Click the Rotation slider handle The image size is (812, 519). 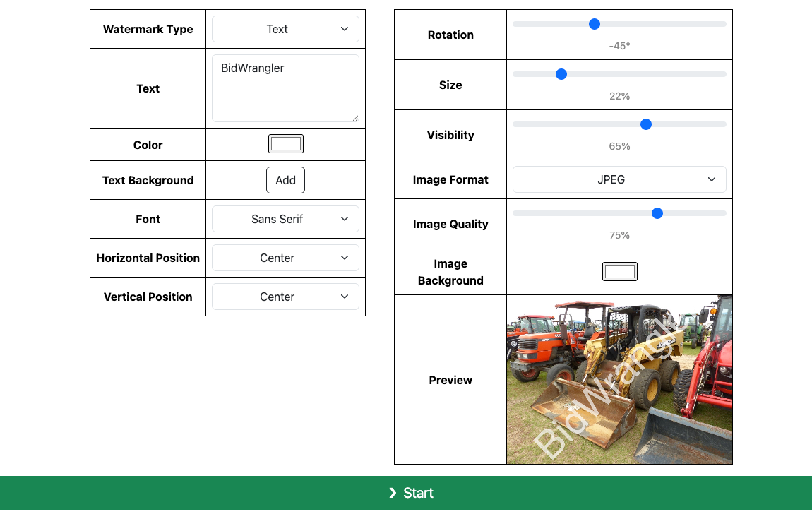click(x=595, y=24)
